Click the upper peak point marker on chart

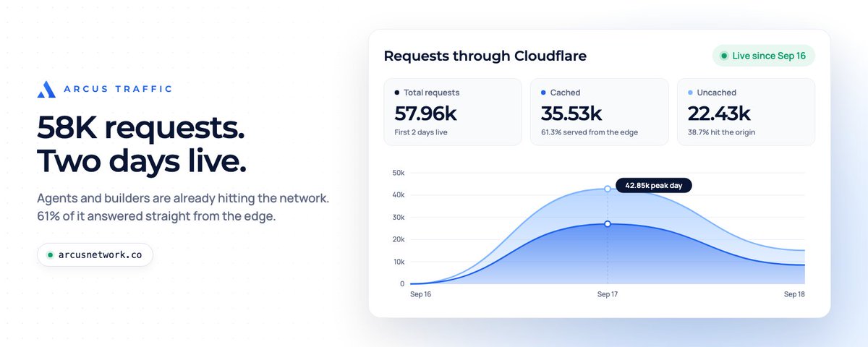(607, 189)
